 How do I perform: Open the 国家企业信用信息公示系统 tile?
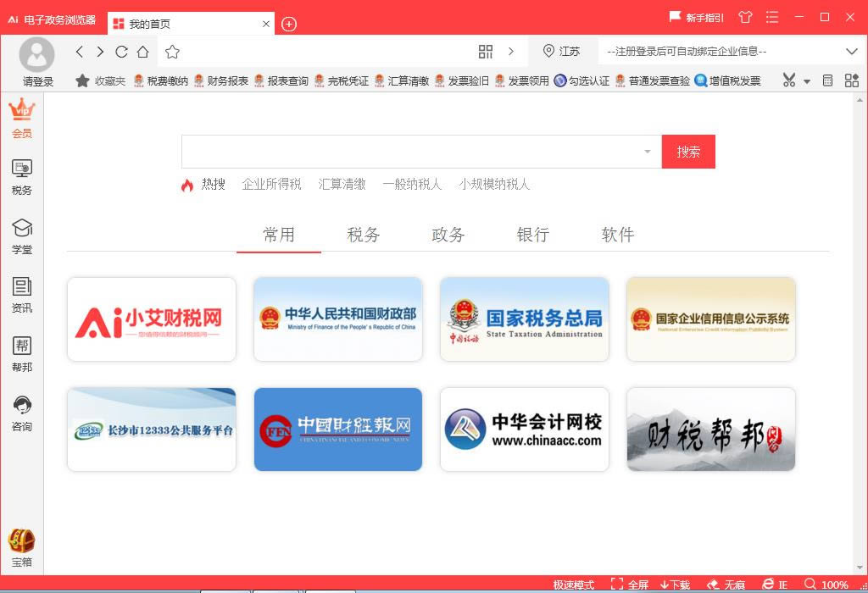point(711,319)
